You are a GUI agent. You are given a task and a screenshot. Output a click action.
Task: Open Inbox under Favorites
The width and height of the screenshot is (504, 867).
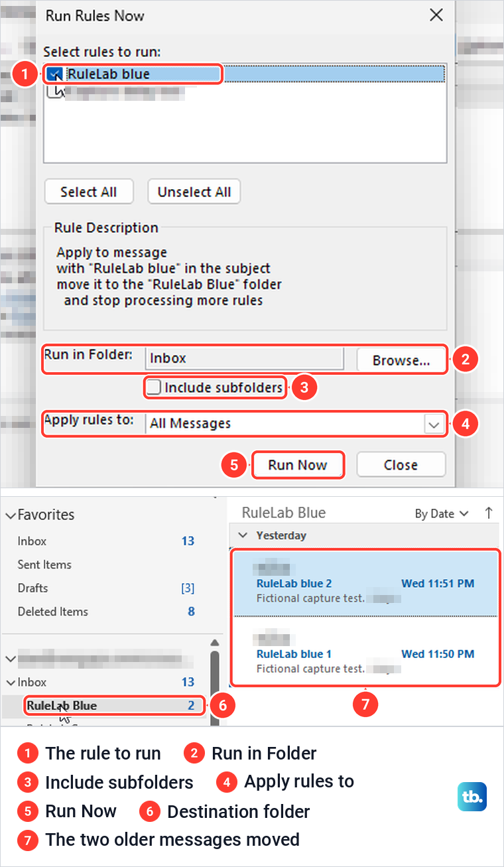pyautogui.click(x=32, y=541)
